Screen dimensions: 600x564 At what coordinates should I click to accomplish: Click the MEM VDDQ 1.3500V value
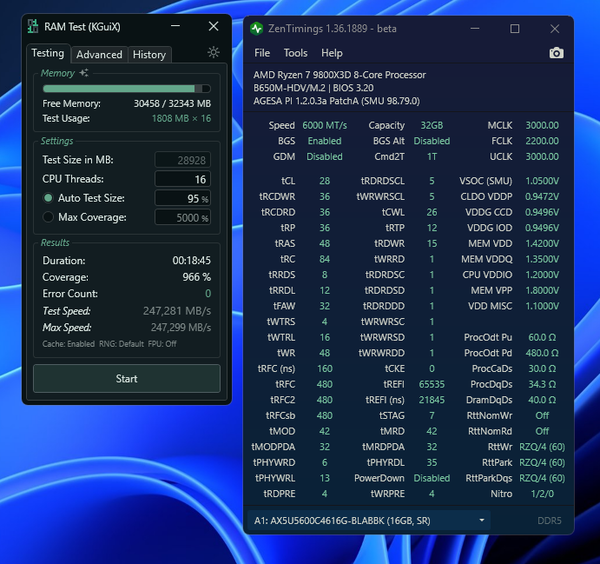542,259
